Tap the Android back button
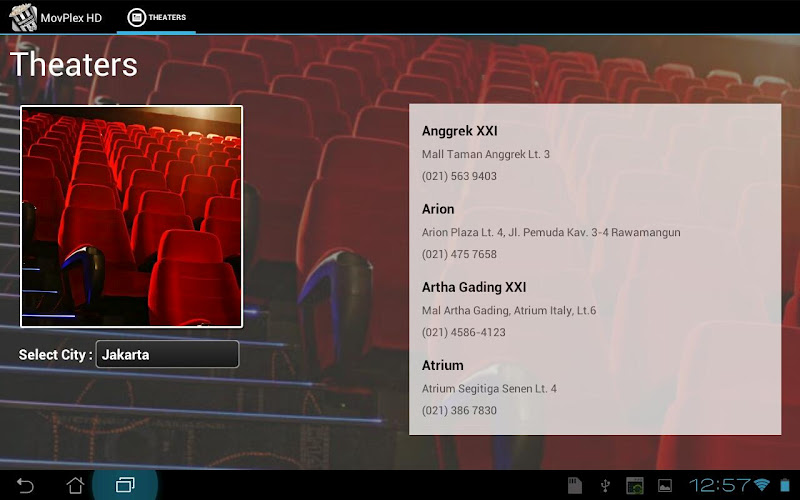This screenshot has height=500, width=800. [x=25, y=485]
